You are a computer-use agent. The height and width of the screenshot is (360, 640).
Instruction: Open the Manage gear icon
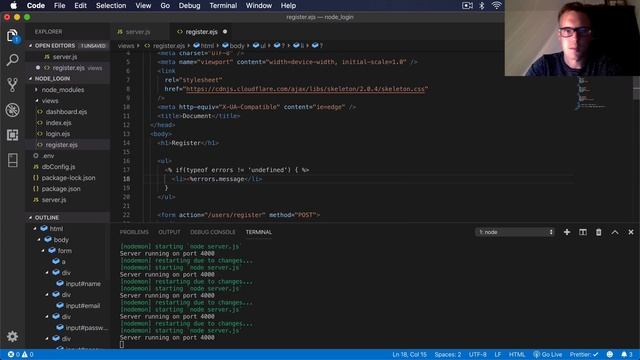[12, 336]
